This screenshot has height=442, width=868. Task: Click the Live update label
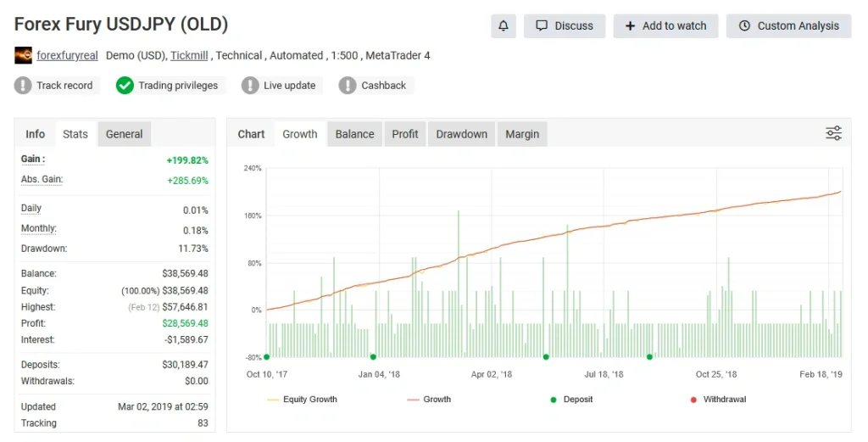coord(290,86)
